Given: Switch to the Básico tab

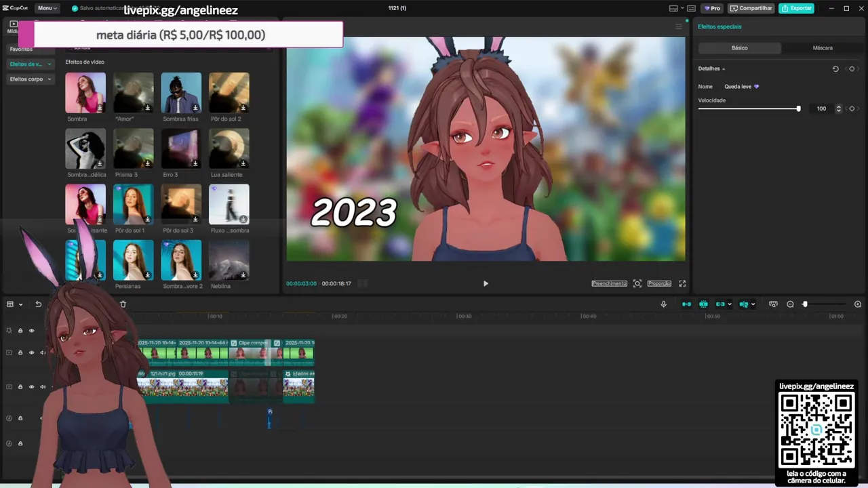Looking at the screenshot, I should (739, 48).
